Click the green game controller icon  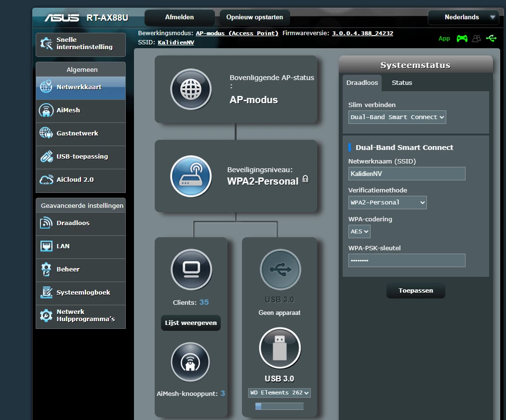pyautogui.click(x=462, y=39)
